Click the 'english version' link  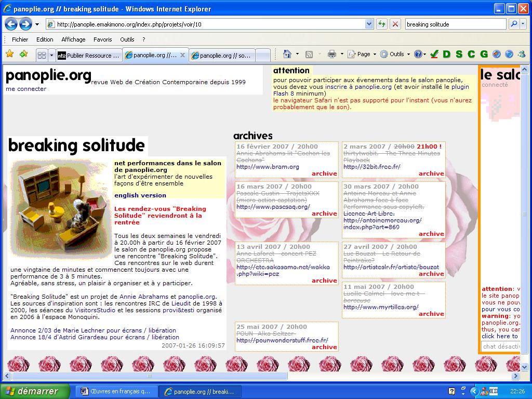click(140, 195)
